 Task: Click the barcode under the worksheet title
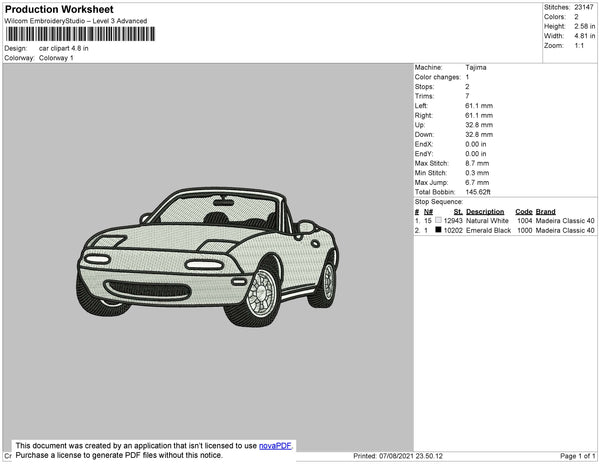point(78,34)
